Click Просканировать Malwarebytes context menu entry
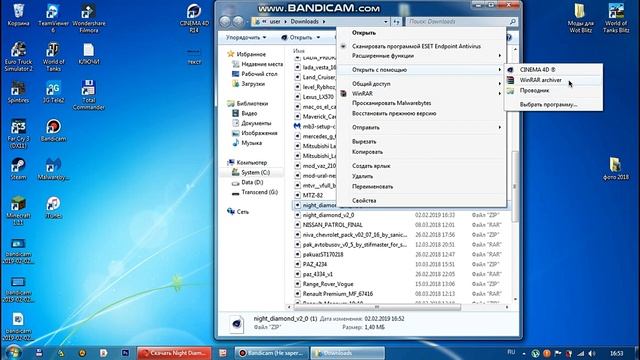Screen dimensions: 640x360 click(x=421, y=103)
